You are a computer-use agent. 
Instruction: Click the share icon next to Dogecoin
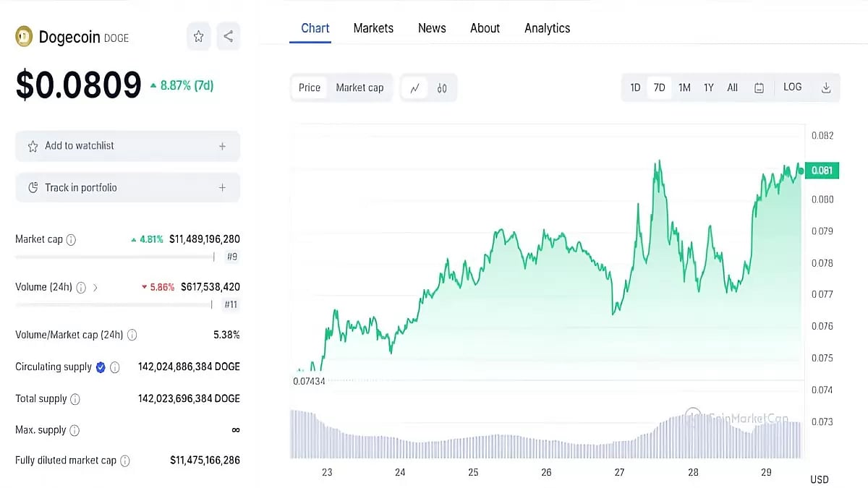click(x=229, y=36)
